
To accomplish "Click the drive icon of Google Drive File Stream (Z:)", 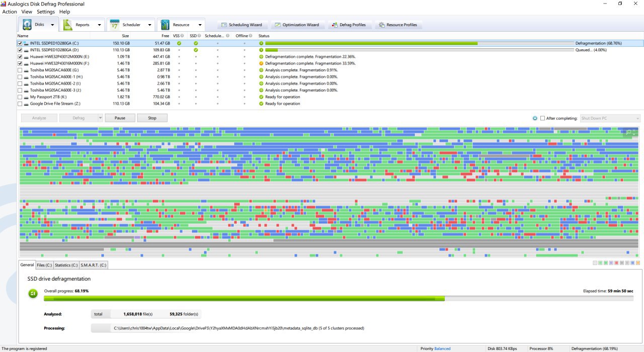I will (26, 104).
